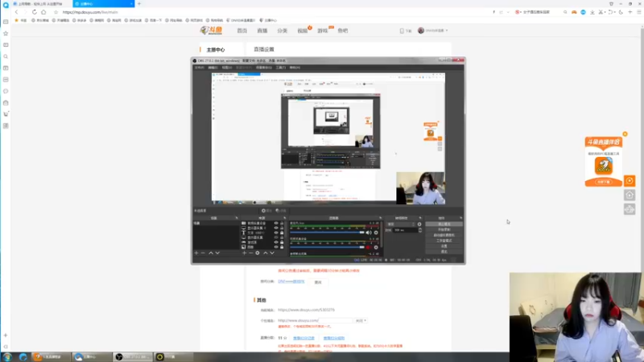Image resolution: width=644 pixels, height=362 pixels.
Task: Click 停止推流 button in OBS Controls
Action: (x=444, y=224)
